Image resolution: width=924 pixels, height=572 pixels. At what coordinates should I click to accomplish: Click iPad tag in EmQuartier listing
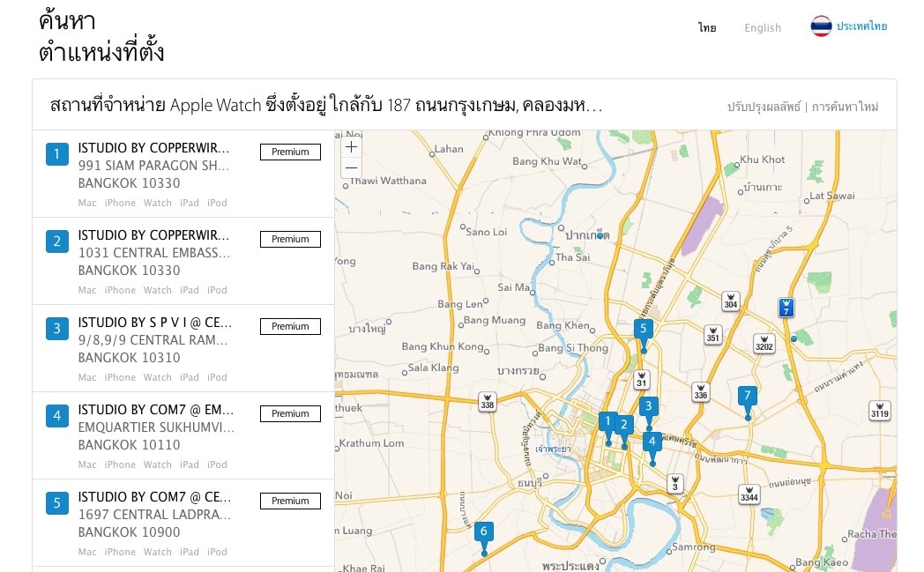[x=190, y=464]
